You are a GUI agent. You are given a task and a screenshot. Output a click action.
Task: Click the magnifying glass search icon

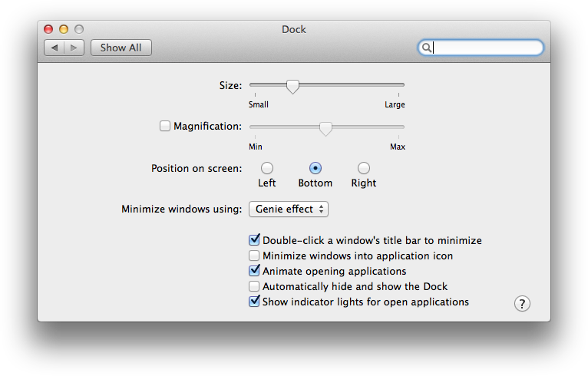(x=425, y=48)
